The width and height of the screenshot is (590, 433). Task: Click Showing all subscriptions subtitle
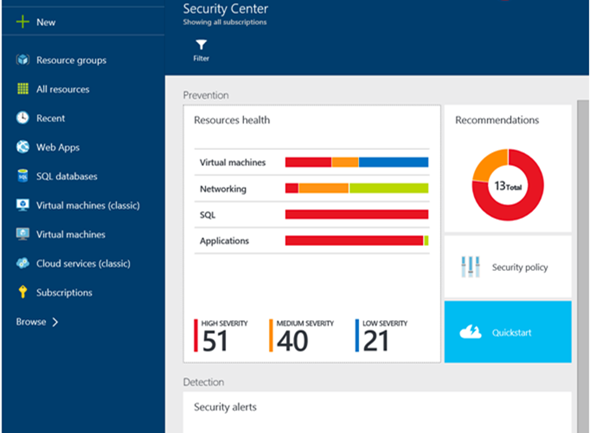[225, 22]
